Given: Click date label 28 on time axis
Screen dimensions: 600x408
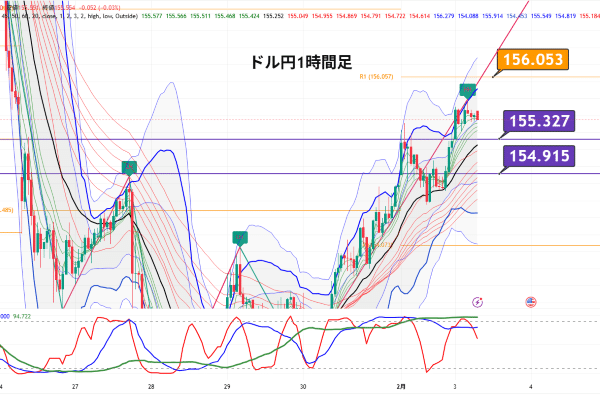Looking at the screenshot, I should 151,387.
